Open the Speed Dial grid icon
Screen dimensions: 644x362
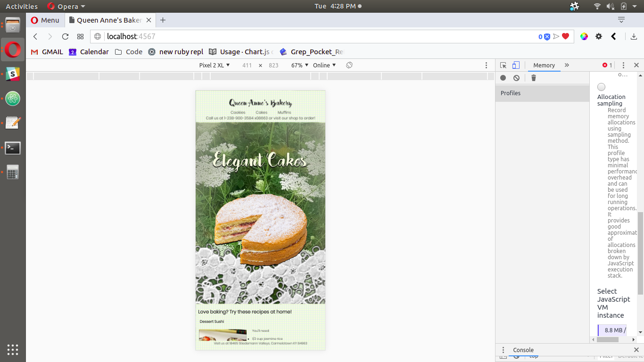[x=80, y=37]
